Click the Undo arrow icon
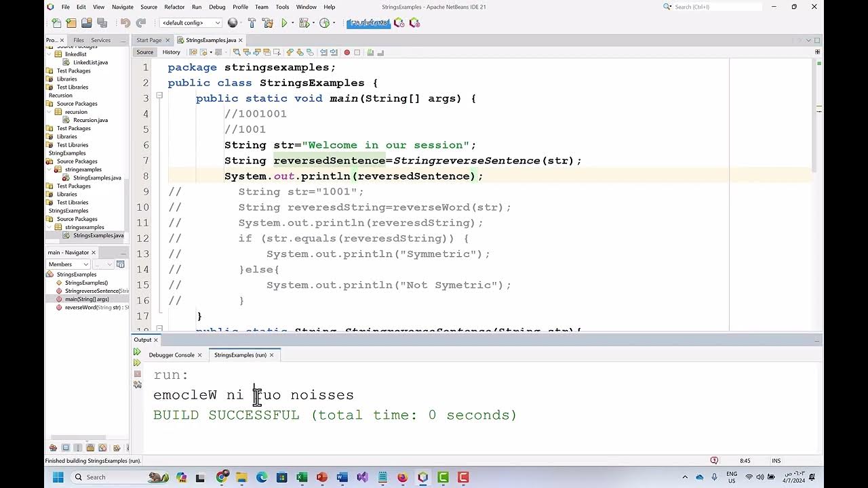Screen dimensions: 868x488 click(125, 23)
